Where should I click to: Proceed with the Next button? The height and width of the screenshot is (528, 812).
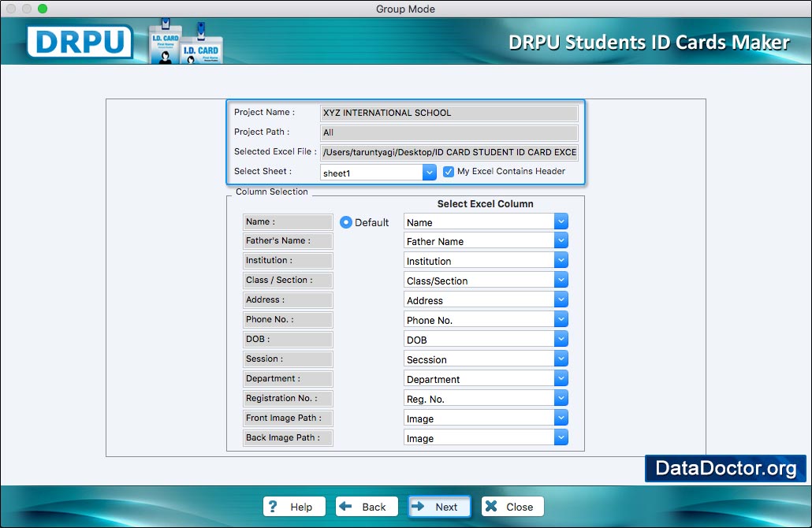(x=439, y=506)
